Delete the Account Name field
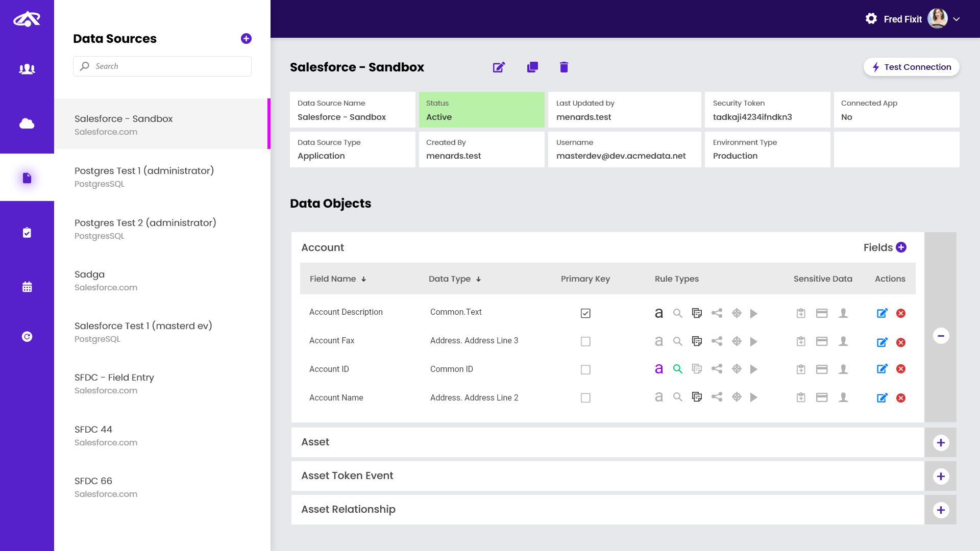The height and width of the screenshot is (551, 980). coord(901,398)
